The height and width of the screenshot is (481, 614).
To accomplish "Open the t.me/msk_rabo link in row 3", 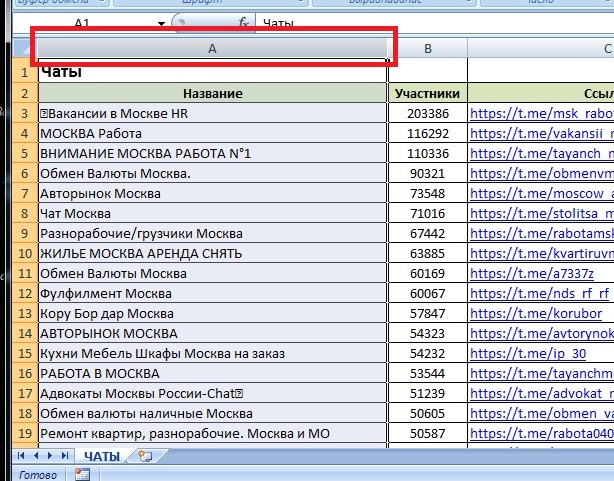I will click(x=542, y=114).
